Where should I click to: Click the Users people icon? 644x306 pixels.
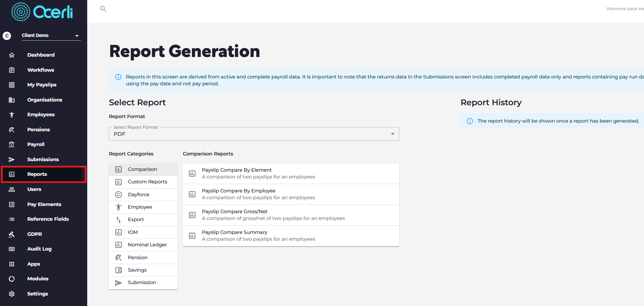pos(12,189)
